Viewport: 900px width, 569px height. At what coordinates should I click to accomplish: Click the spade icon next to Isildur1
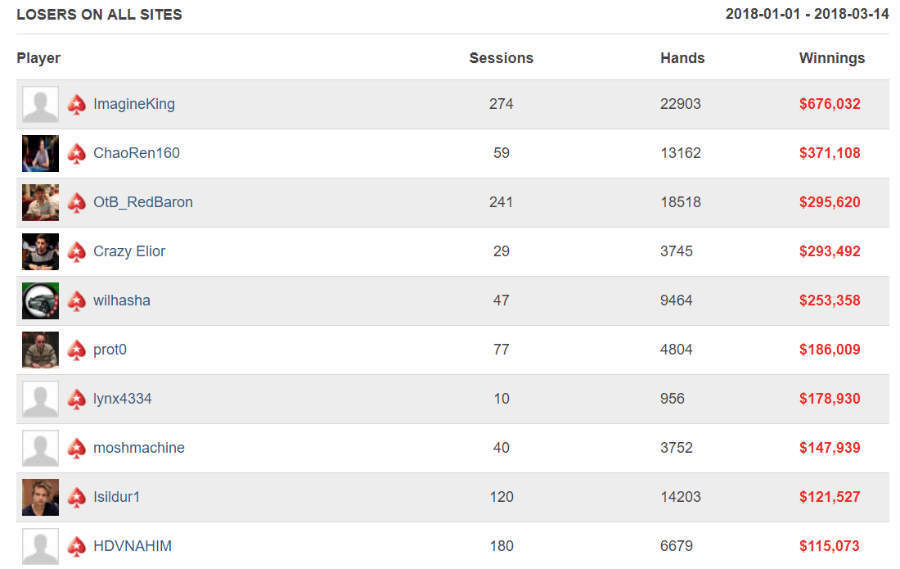[77, 497]
